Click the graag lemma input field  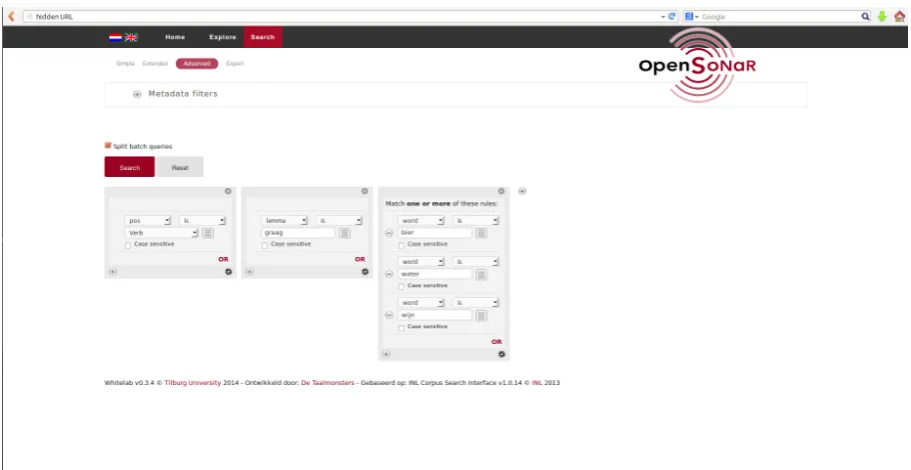coord(299,233)
